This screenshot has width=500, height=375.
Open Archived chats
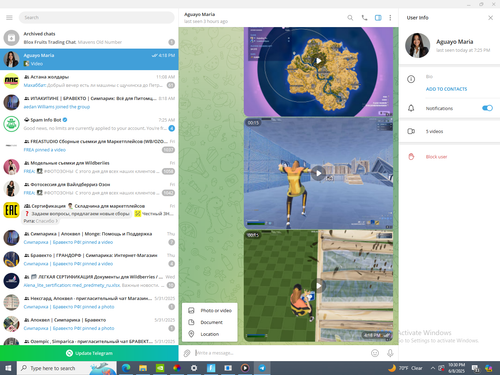tap(89, 38)
